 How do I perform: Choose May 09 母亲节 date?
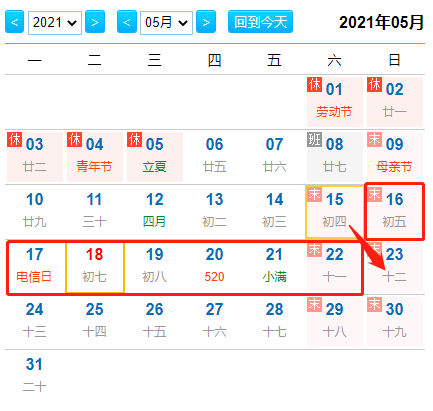tap(395, 157)
